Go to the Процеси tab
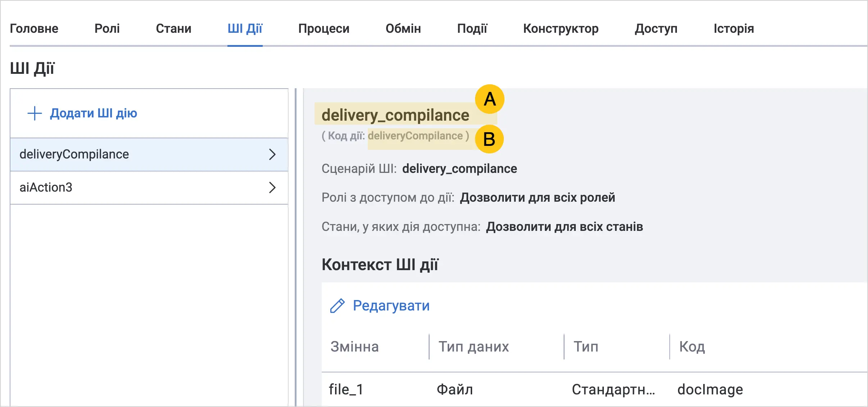 (x=324, y=28)
